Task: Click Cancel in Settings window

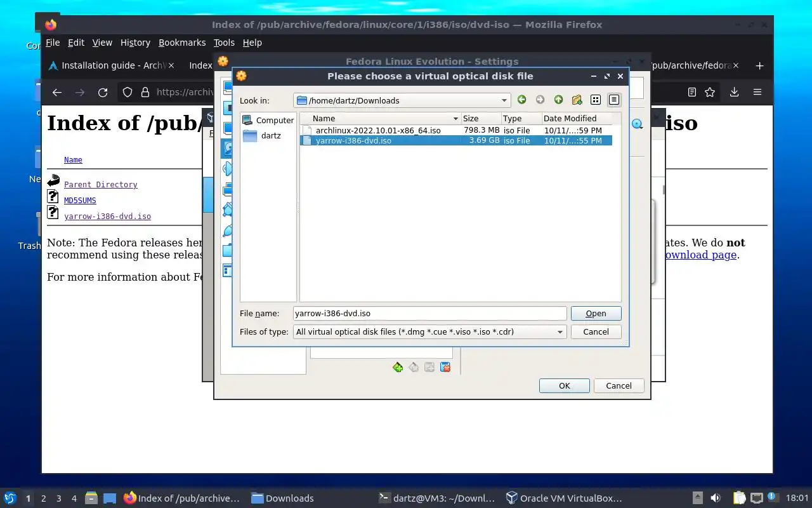Action: (619, 385)
